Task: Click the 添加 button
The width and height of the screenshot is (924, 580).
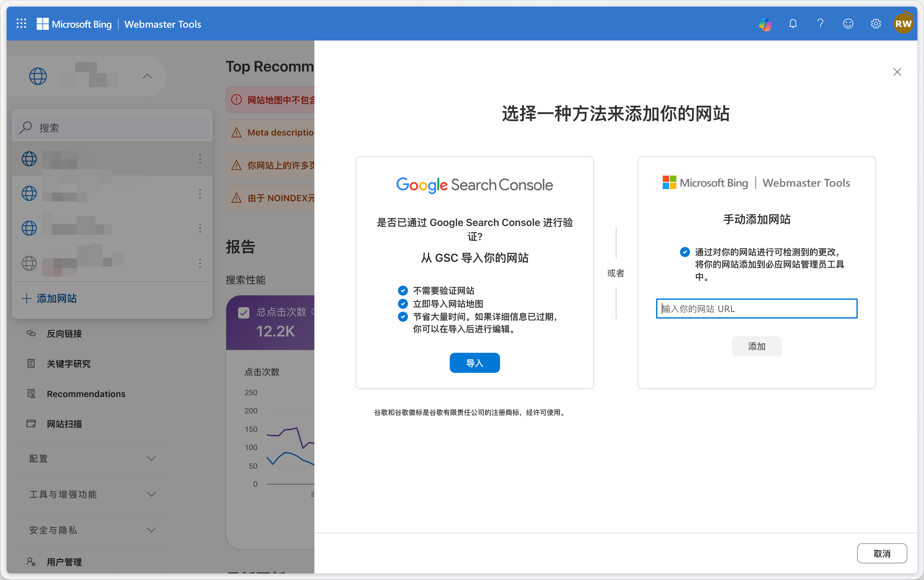Action: point(756,346)
